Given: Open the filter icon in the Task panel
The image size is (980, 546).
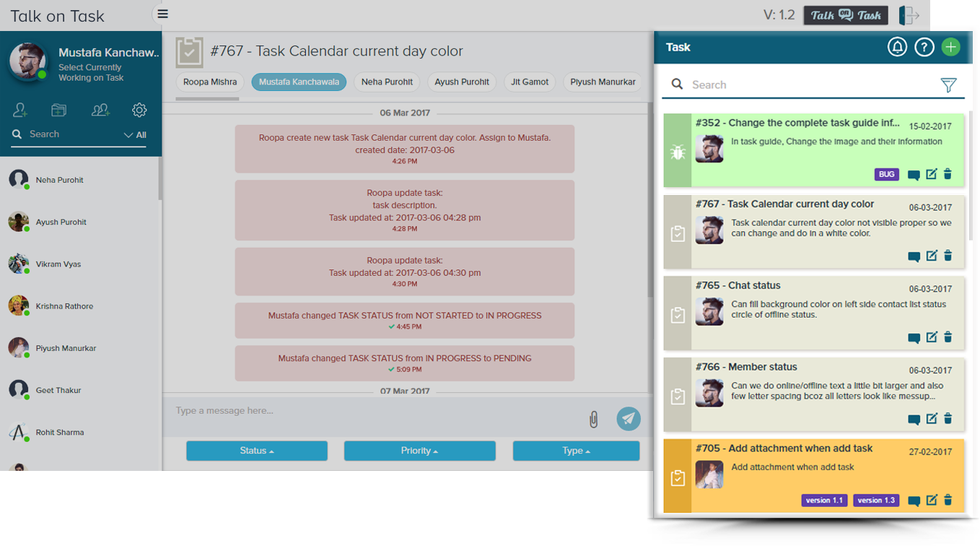Looking at the screenshot, I should point(948,84).
